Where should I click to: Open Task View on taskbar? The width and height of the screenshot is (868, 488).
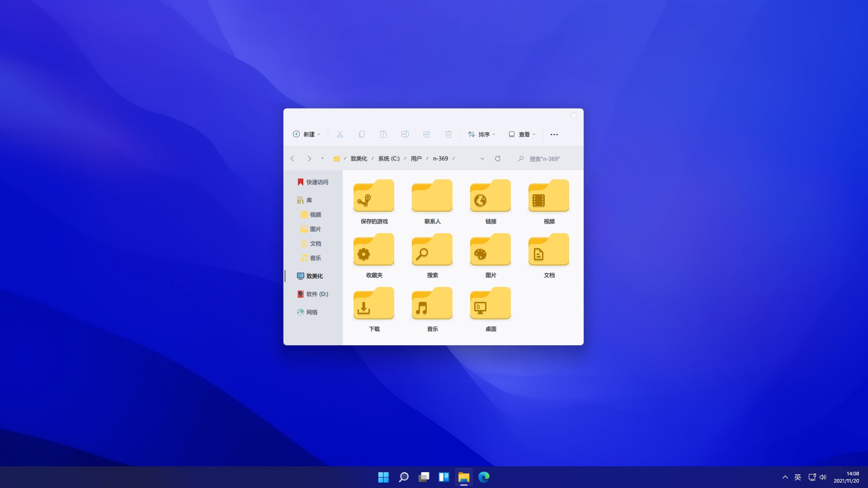click(x=424, y=477)
